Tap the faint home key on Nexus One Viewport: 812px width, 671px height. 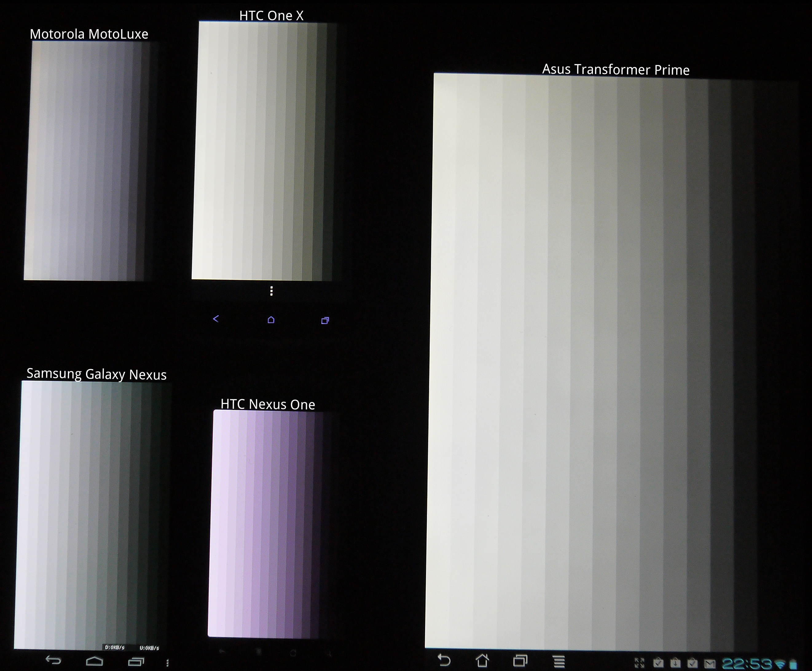293,653
